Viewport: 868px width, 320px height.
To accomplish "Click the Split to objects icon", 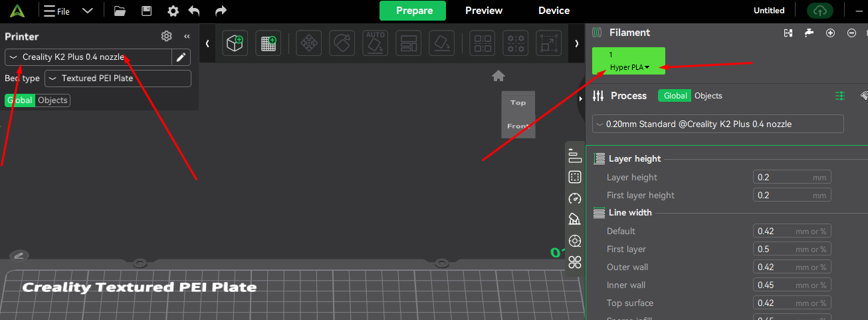I will pyautogui.click(x=482, y=43).
